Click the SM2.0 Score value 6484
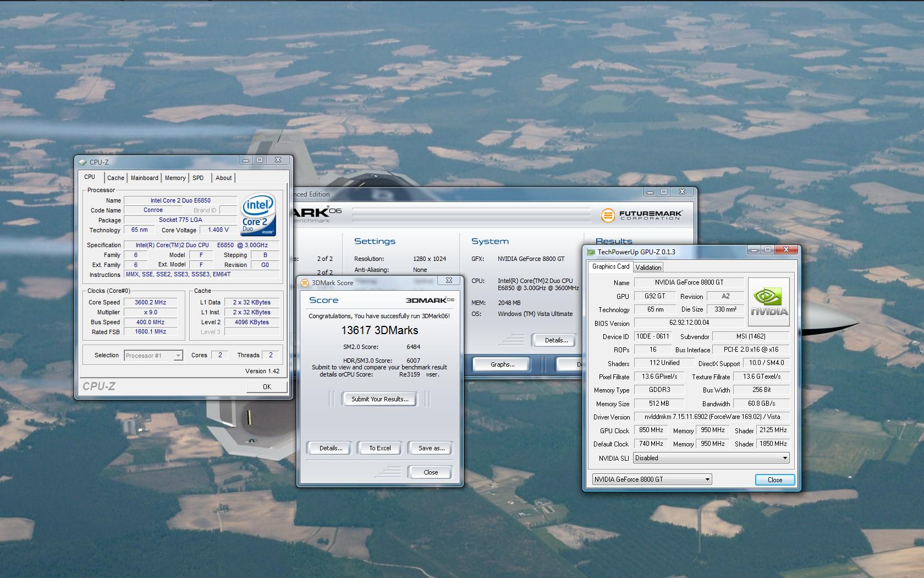This screenshot has height=578, width=924. pos(413,347)
